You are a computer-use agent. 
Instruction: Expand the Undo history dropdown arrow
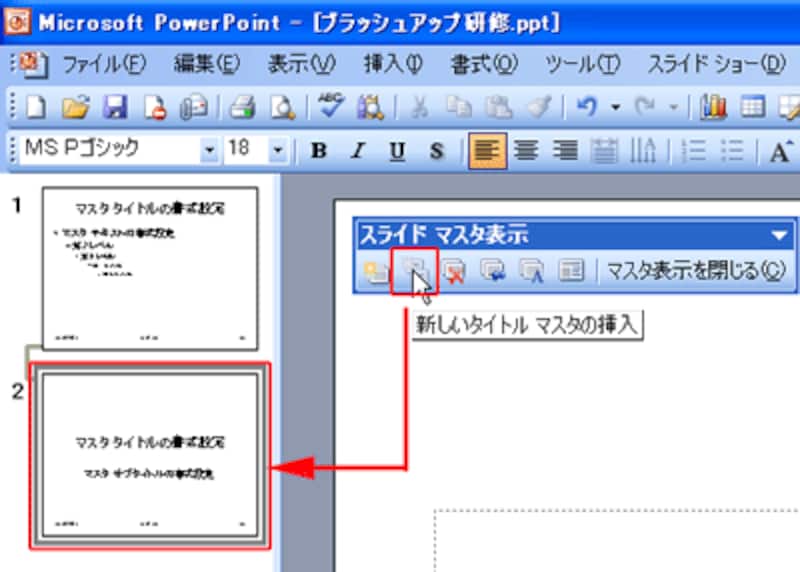point(616,107)
